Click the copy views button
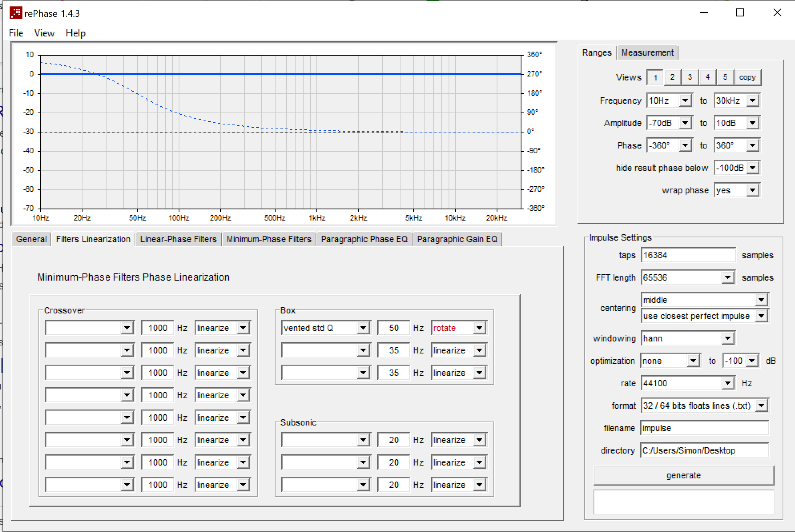This screenshot has height=532, width=795. (747, 77)
